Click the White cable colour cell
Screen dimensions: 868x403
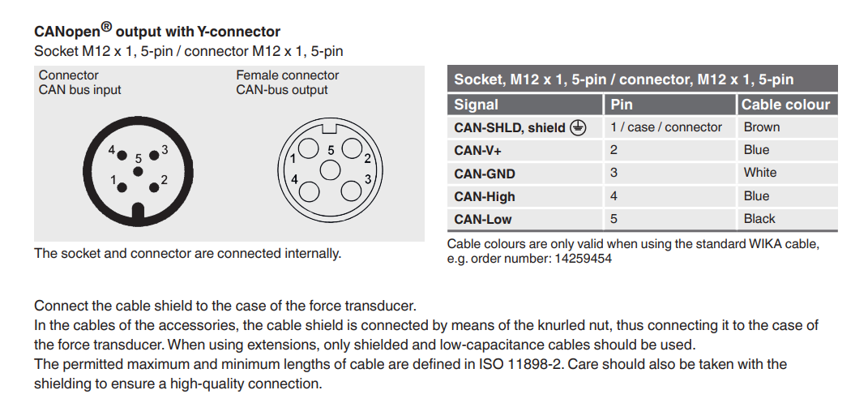[760, 173]
